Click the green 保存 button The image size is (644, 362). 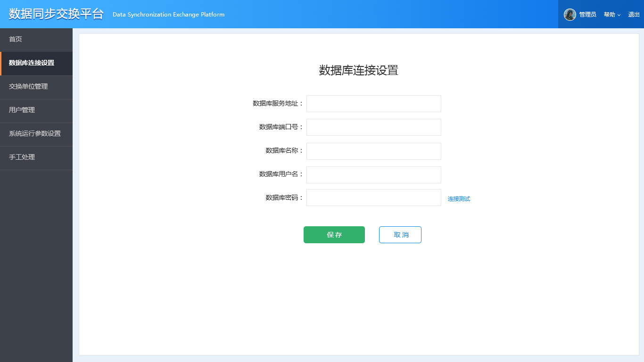(334, 235)
